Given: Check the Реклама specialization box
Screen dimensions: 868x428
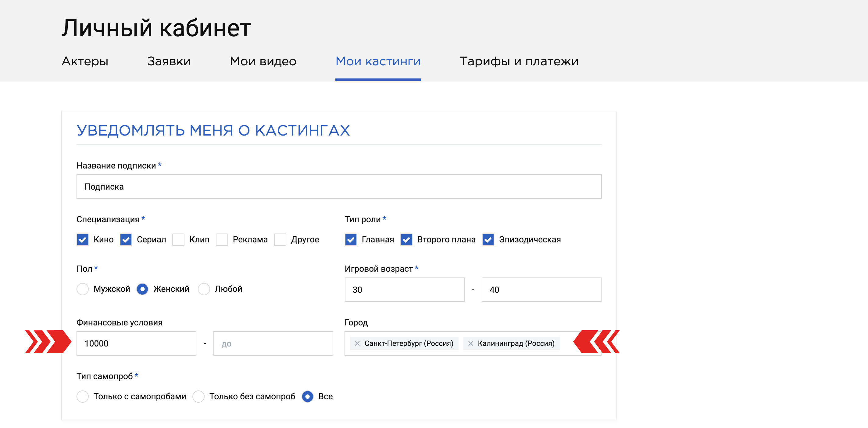Looking at the screenshot, I should [222, 239].
